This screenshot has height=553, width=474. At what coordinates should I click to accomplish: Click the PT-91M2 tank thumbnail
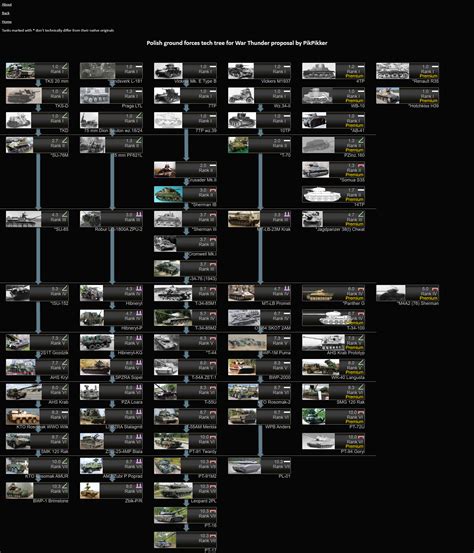[x=168, y=466]
